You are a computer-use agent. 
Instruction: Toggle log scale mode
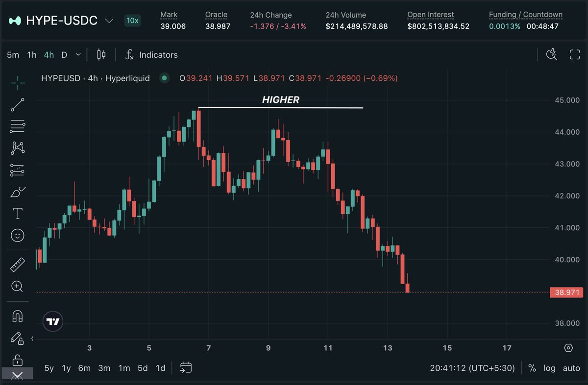[x=549, y=368]
